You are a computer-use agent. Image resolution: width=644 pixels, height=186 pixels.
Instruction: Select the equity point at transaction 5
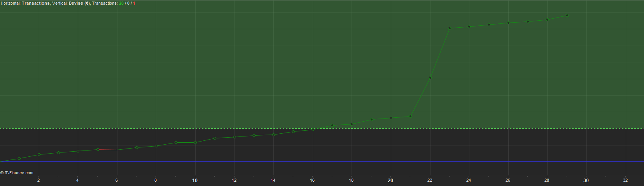[x=98, y=150]
